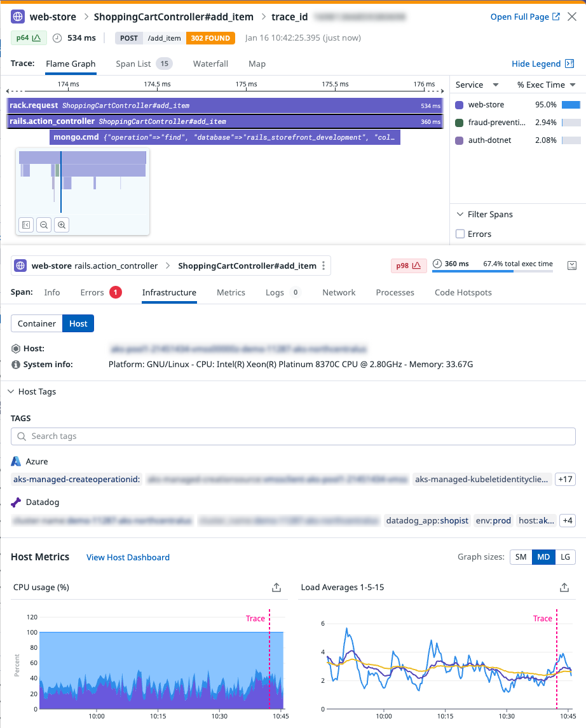Click the auth-dotnet color swatch
The width and height of the screenshot is (586, 728).
pyautogui.click(x=460, y=140)
